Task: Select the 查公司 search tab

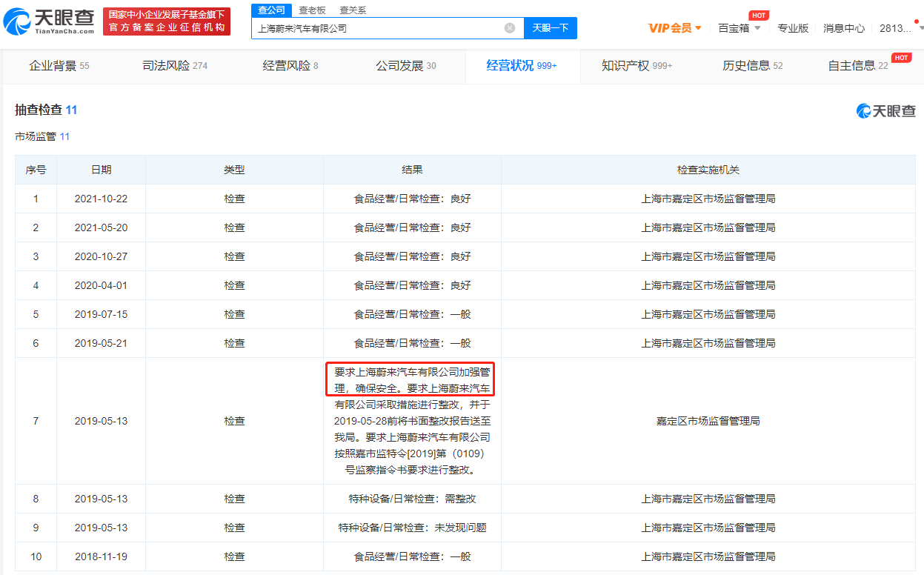Action: click(271, 10)
